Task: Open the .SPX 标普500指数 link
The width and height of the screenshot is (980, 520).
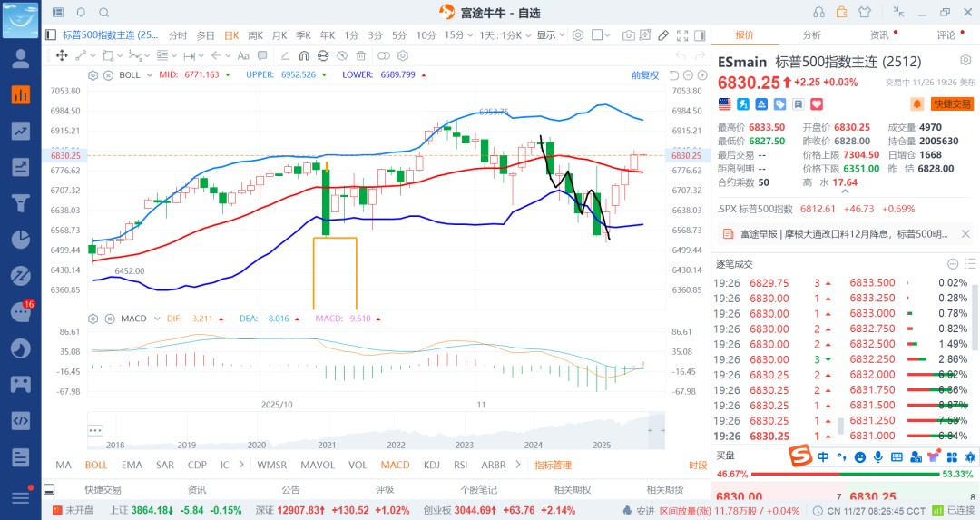Action: pyautogui.click(x=755, y=209)
